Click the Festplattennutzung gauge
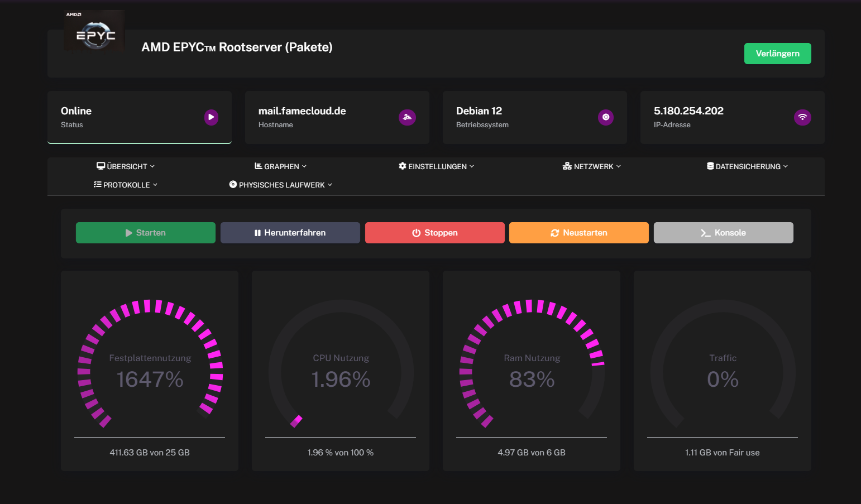Viewport: 861px width, 504px height. (x=150, y=368)
